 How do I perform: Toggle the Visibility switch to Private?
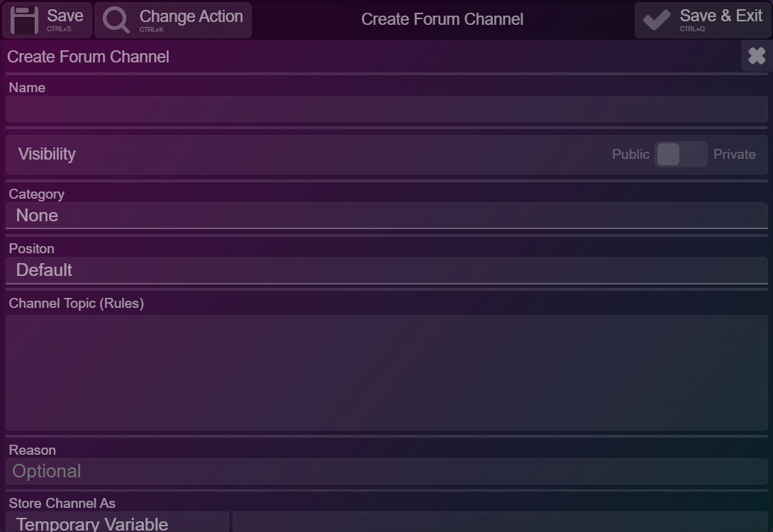(681, 155)
